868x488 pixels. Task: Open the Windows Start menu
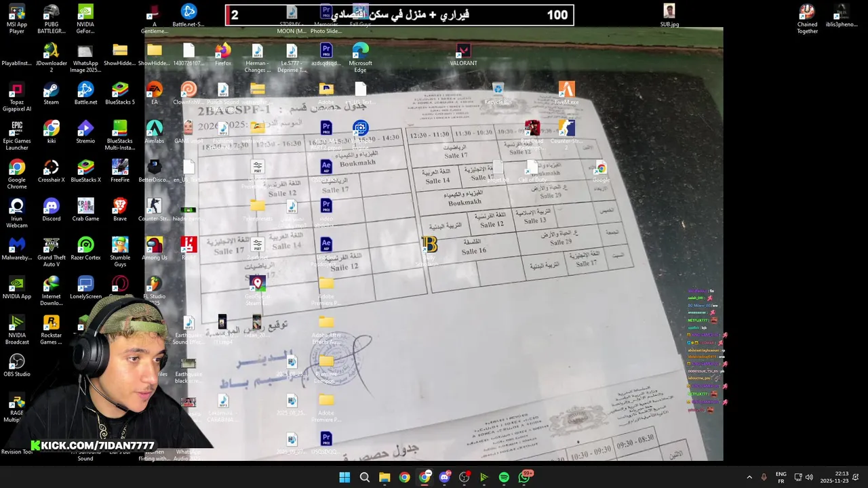click(344, 477)
